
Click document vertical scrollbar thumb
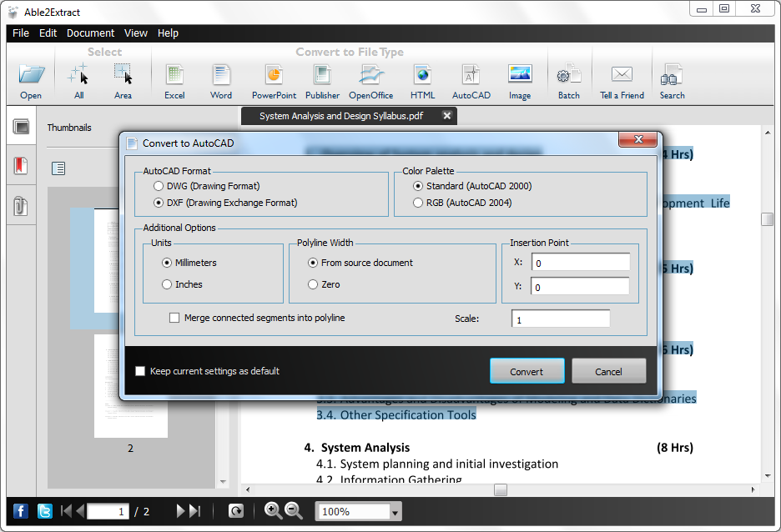pyautogui.click(x=768, y=219)
